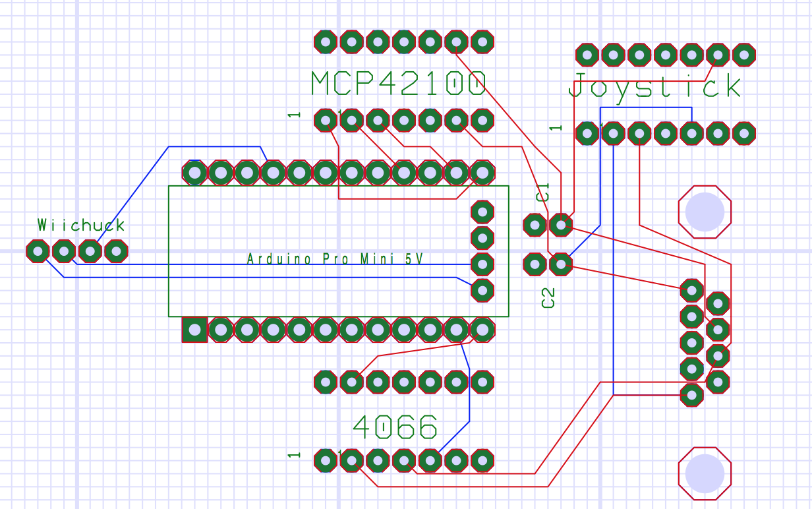Select pin 1 pad of the Joystick header

tap(587, 133)
